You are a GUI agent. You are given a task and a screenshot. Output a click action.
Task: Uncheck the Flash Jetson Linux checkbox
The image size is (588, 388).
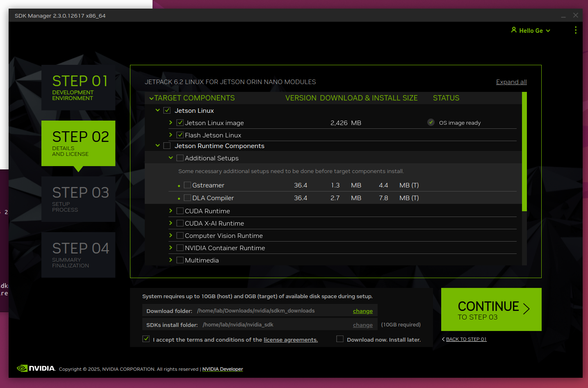pos(180,135)
